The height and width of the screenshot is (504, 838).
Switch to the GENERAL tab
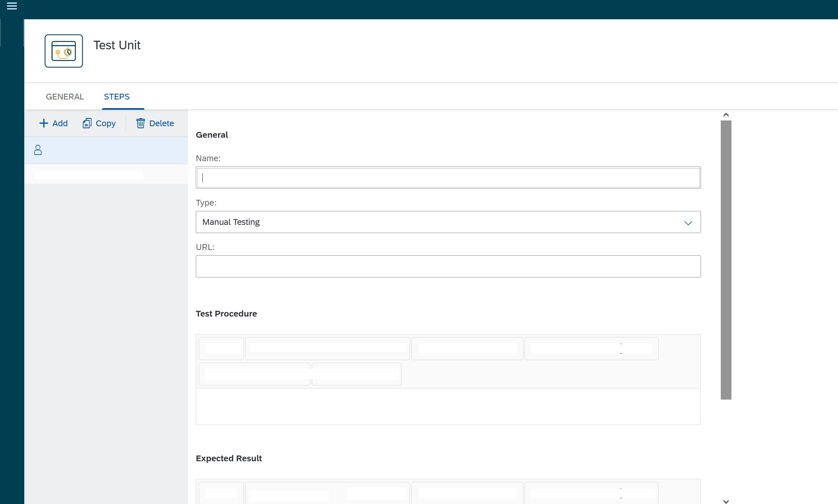click(65, 96)
